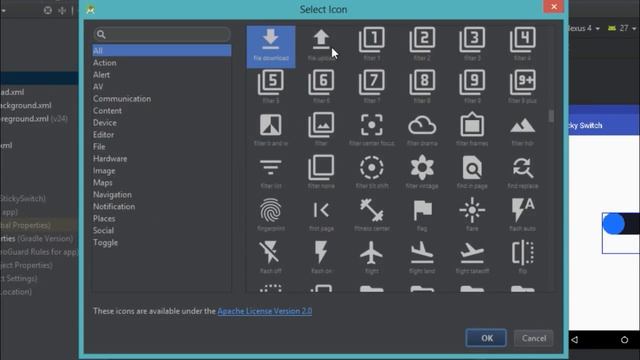Choose the filter drama cloud icon

[x=422, y=125]
